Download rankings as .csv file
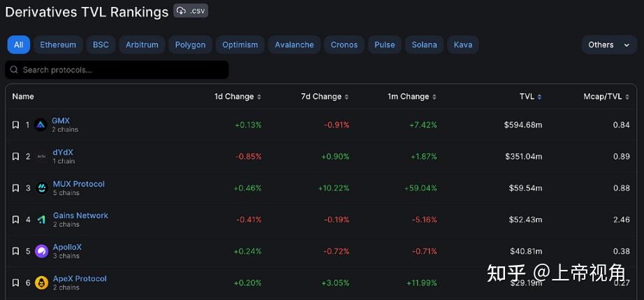Viewport: 644px width, 300px height. point(191,10)
